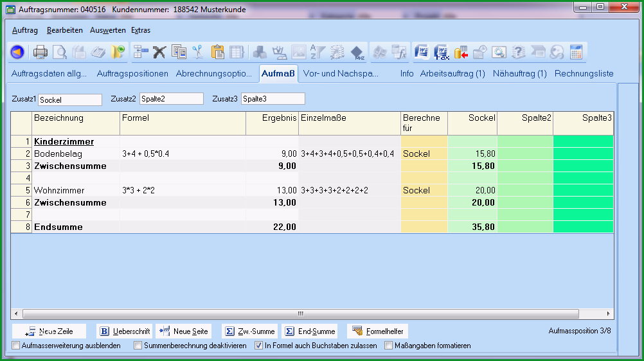This screenshot has width=644, height=361.
Task: Click the Word Fax icon
Action: coord(442,53)
